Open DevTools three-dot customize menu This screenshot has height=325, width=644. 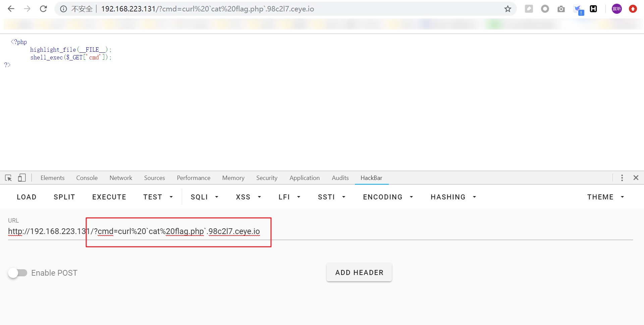(x=622, y=178)
